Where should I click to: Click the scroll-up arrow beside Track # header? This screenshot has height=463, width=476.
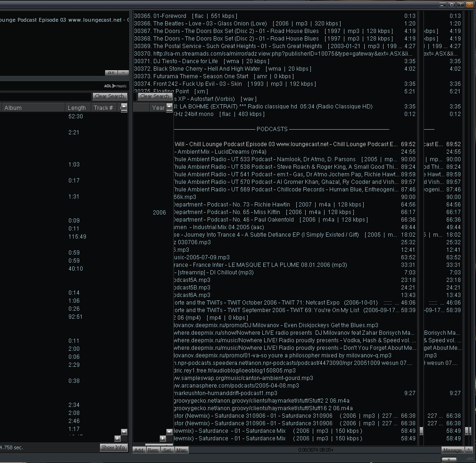tap(124, 106)
